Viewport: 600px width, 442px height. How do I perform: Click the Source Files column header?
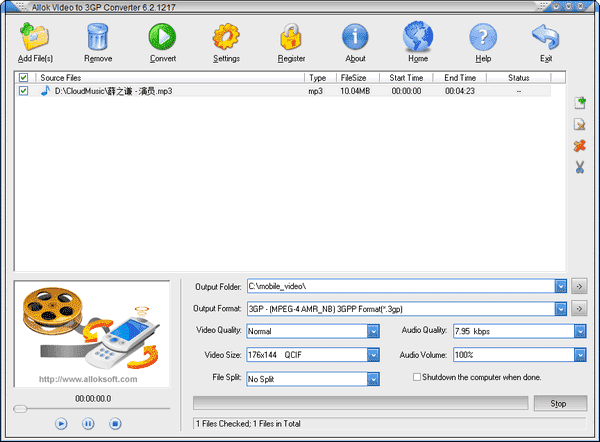[170, 78]
